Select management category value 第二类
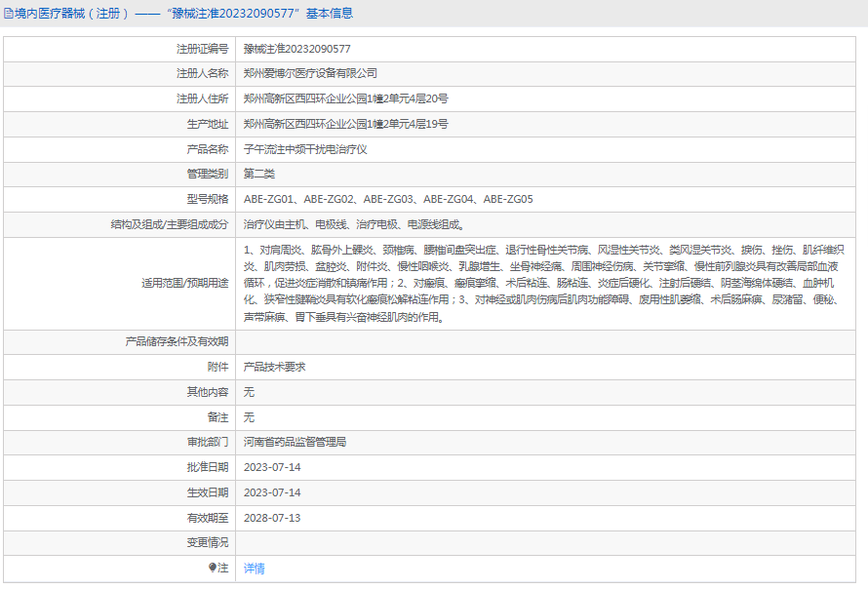Image resolution: width=868 pixels, height=589 pixels. point(259,174)
